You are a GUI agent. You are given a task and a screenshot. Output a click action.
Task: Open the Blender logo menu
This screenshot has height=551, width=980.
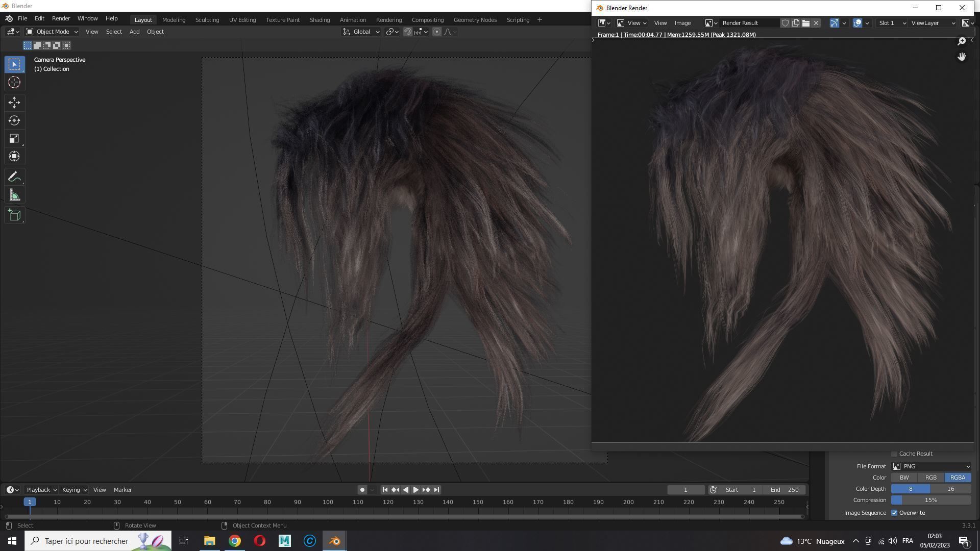click(x=9, y=18)
